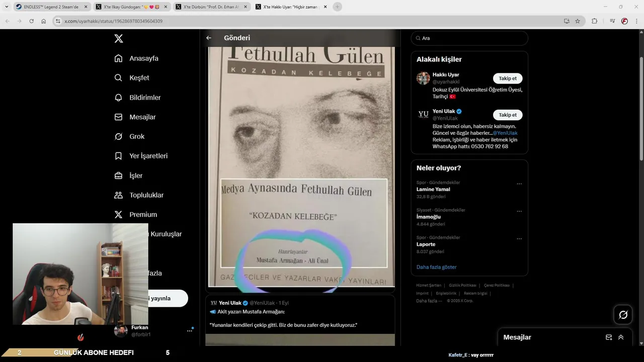644x362 pixels.
Task: Open Hakkı Uyar profile name
Action: coord(446,75)
